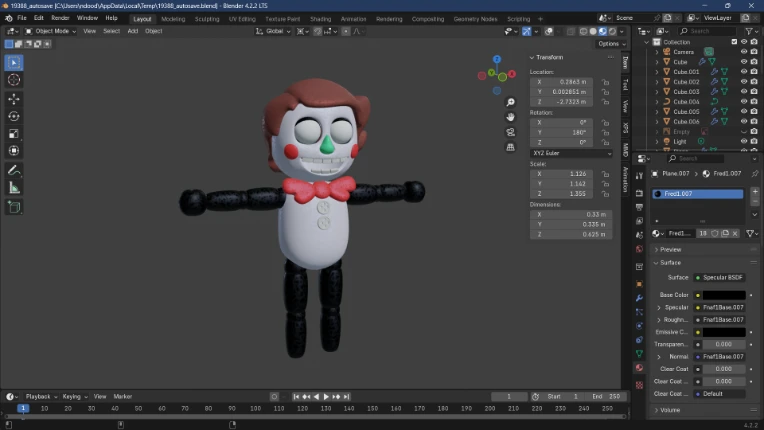Screen dimensions: 764x430
Task: Open the Global orientation dropdown
Action: point(273,31)
